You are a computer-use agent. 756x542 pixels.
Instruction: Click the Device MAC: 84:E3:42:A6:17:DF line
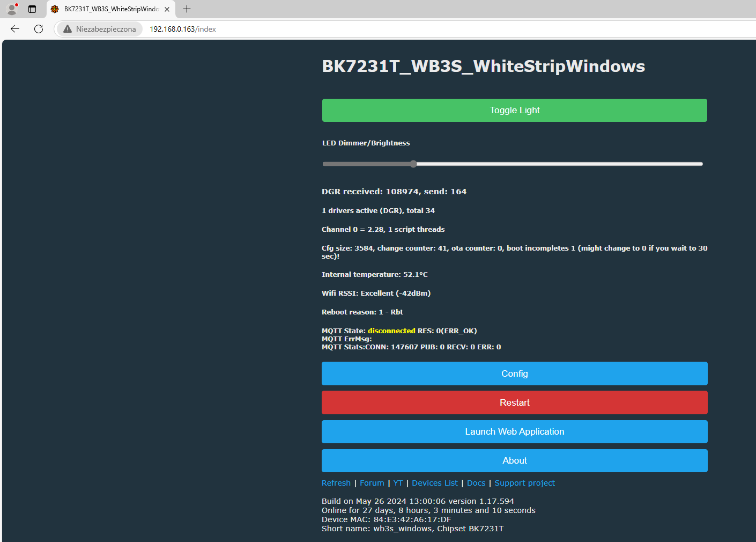point(386,519)
